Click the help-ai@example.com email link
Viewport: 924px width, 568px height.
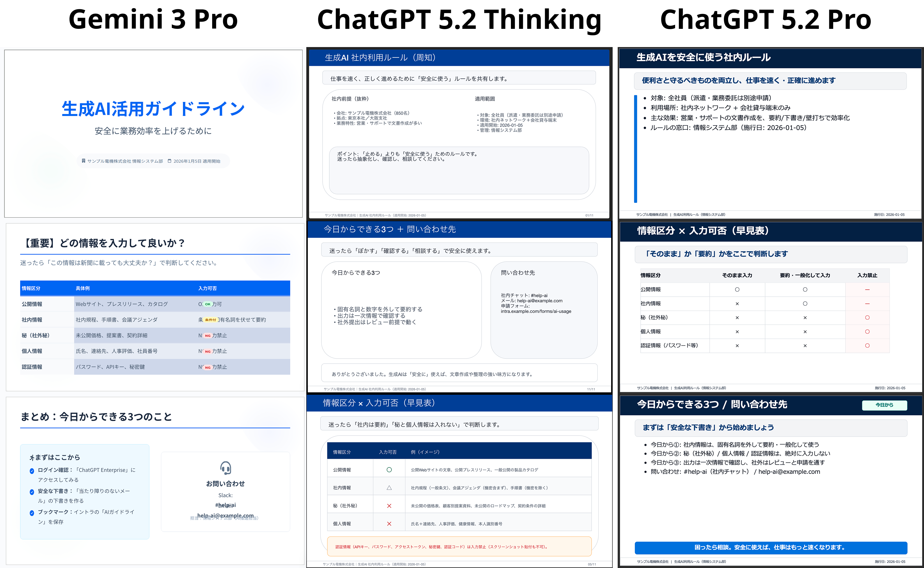226,516
